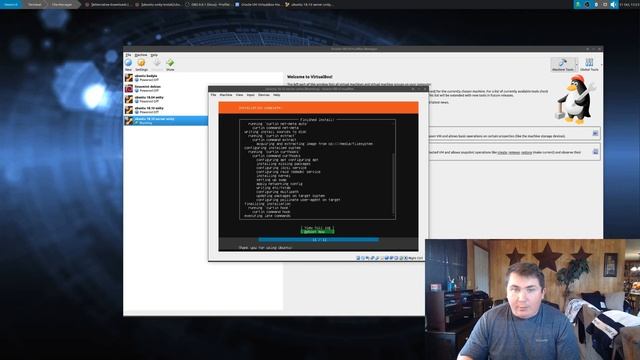Open the Machine menu in the VM window
This screenshot has width=640, height=360.
pyautogui.click(x=226, y=95)
